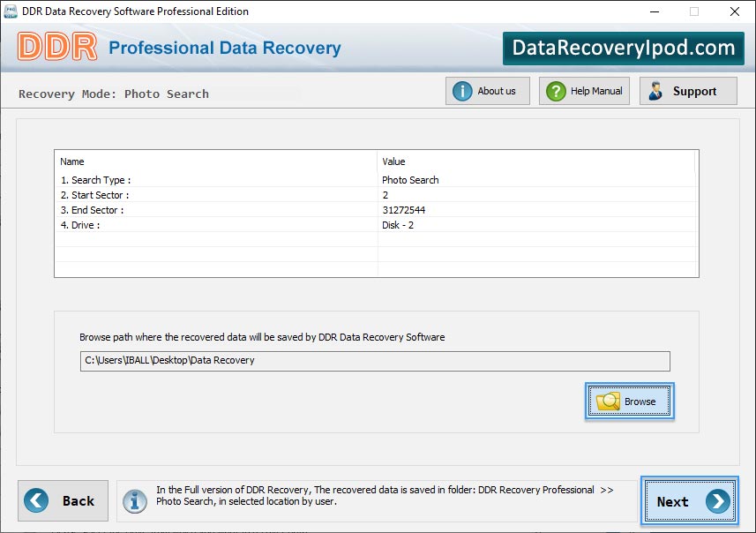Click the full version information note text
Screen dimensions: 756x533
pyautogui.click(x=385, y=495)
